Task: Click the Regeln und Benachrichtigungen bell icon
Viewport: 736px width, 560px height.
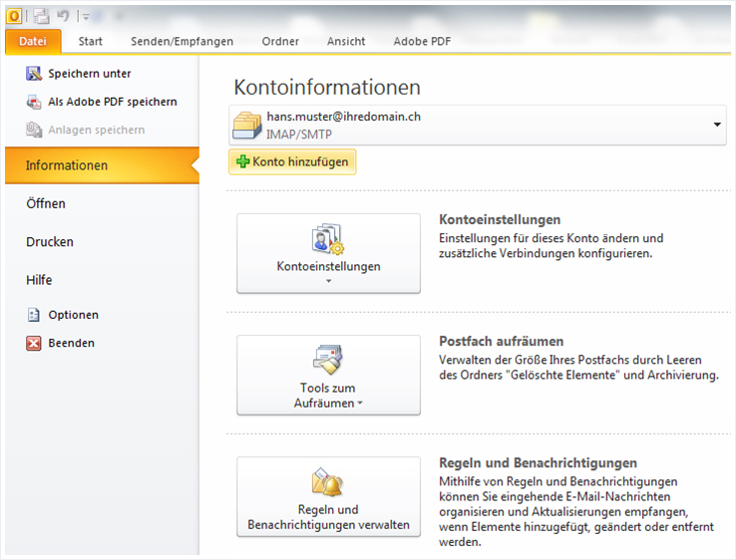Action: click(x=328, y=481)
